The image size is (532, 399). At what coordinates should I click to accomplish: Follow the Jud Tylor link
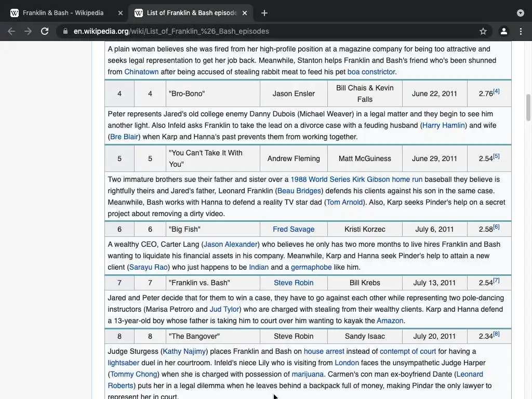[x=224, y=310]
